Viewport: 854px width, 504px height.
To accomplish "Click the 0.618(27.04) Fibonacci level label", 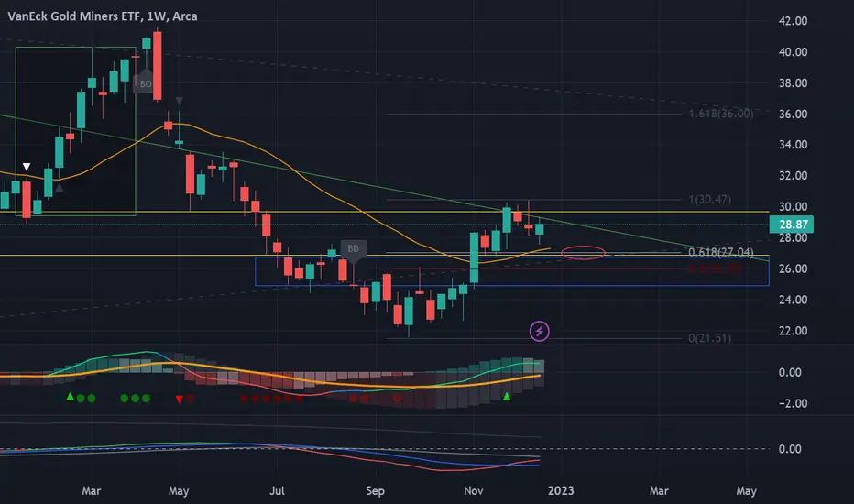I will (721, 252).
